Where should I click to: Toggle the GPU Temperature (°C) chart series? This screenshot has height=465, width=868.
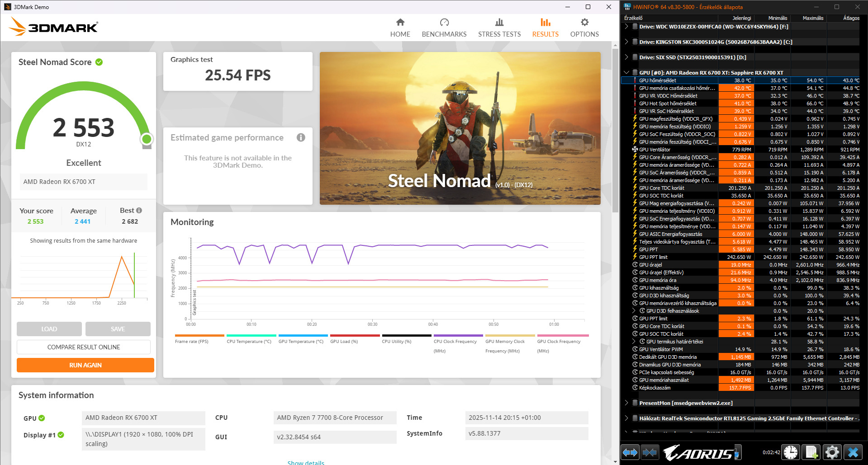[x=303, y=339]
